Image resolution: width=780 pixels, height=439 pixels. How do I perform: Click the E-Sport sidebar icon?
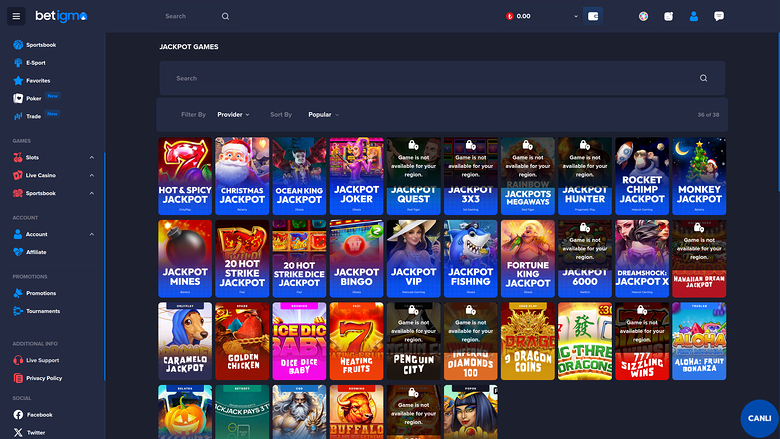click(x=18, y=63)
